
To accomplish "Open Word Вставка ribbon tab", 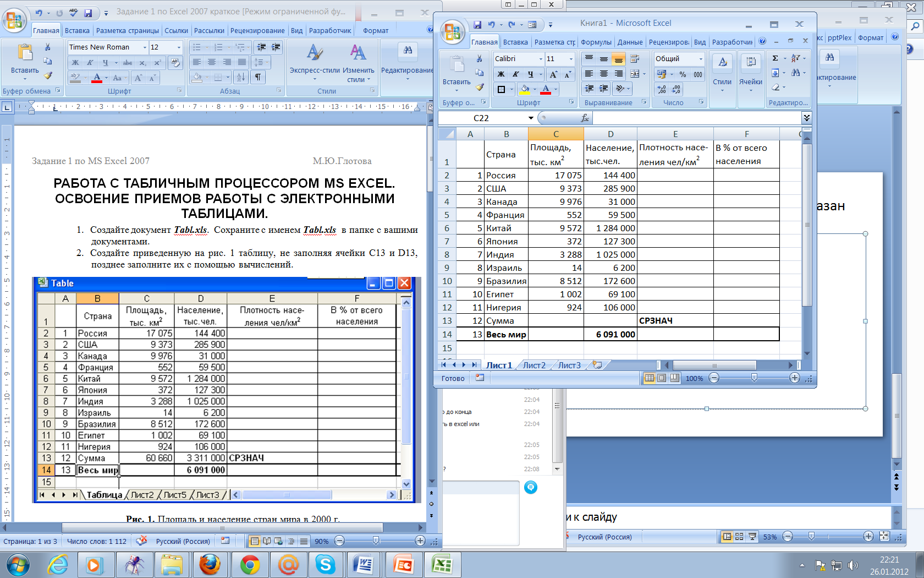I will (x=77, y=31).
